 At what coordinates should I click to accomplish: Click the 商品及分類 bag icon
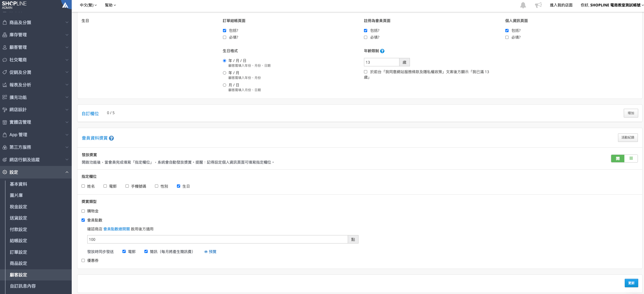pyautogui.click(x=5, y=22)
